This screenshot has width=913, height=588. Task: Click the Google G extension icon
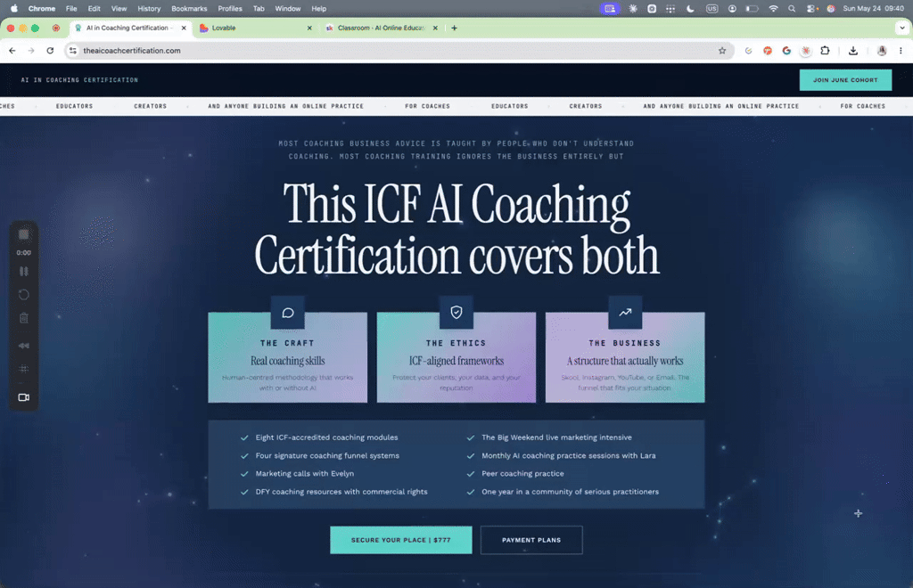[x=786, y=51]
